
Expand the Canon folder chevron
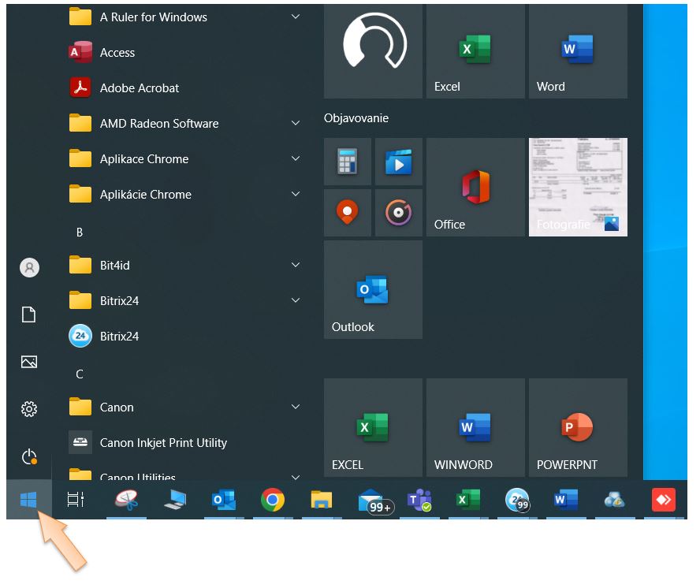click(296, 408)
